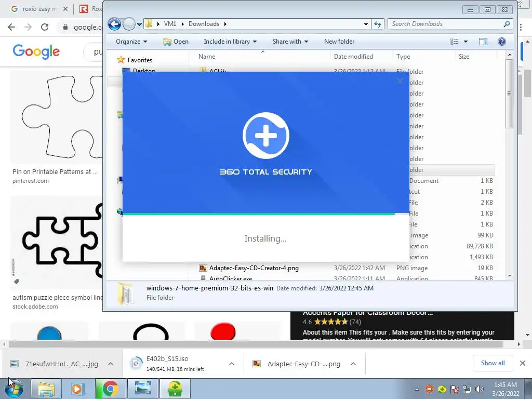The image size is (532, 399).
Task: Click the Explorer forward navigation arrow
Action: point(129,24)
